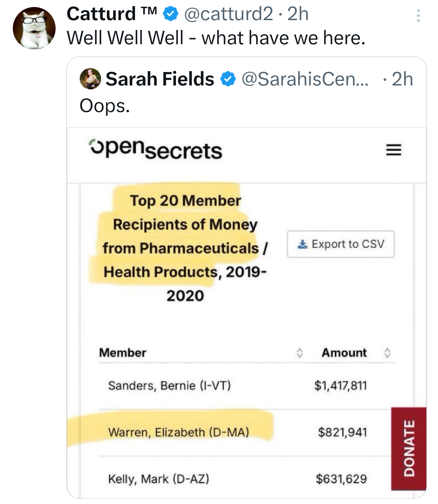438x504 pixels.
Task: Open the Catturd display name
Action: click(101, 14)
